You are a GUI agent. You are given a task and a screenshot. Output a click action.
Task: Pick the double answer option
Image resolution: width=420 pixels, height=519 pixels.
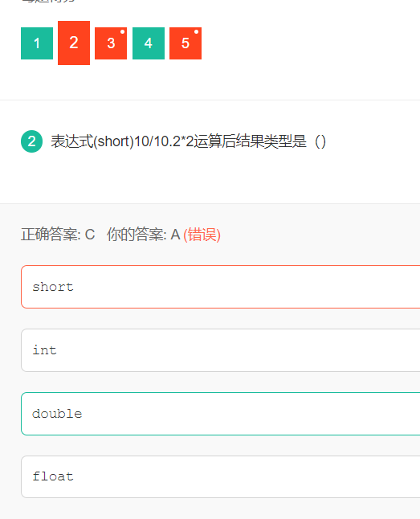(220, 414)
